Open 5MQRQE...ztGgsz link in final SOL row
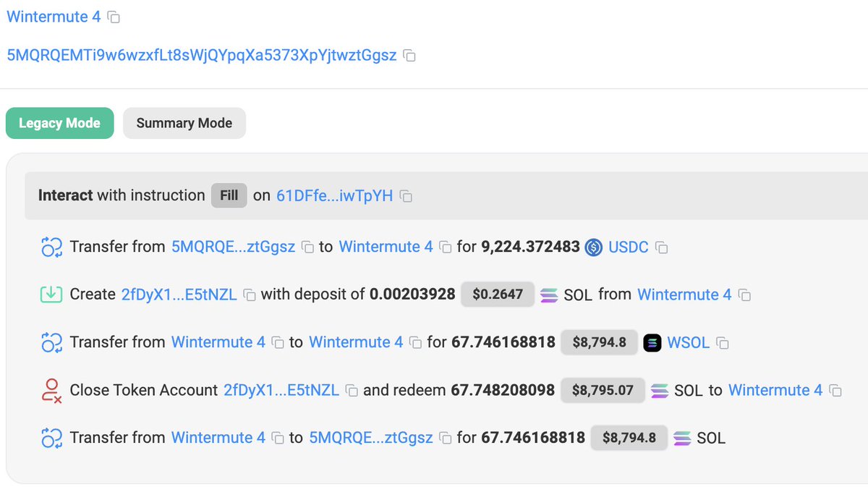868x487 pixels. point(371,438)
